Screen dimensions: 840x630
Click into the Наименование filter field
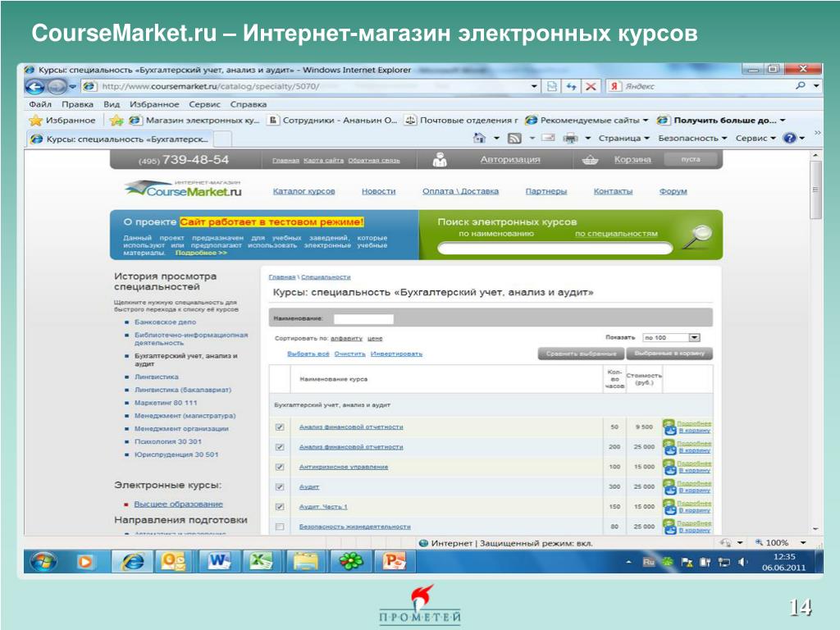click(x=363, y=319)
